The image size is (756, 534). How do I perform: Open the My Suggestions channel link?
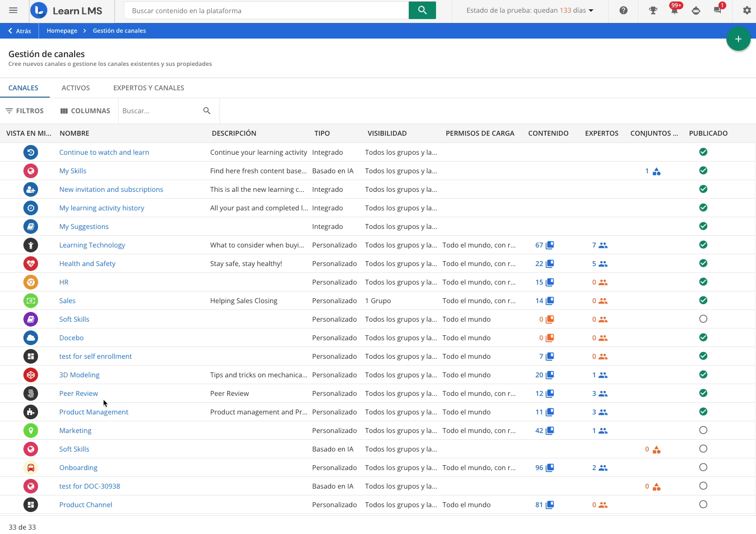[84, 226]
